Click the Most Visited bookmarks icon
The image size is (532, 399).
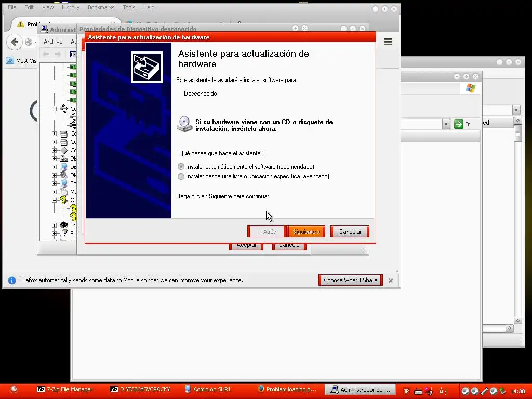(10, 61)
